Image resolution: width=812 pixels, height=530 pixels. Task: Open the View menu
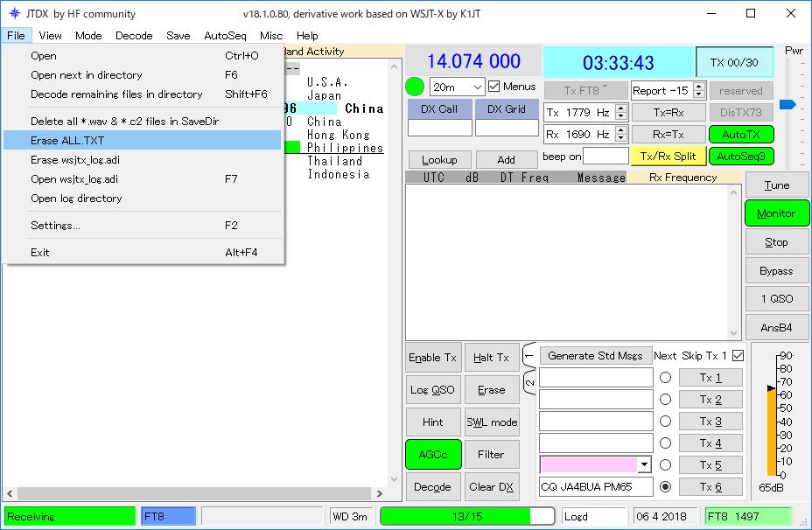[x=50, y=36]
